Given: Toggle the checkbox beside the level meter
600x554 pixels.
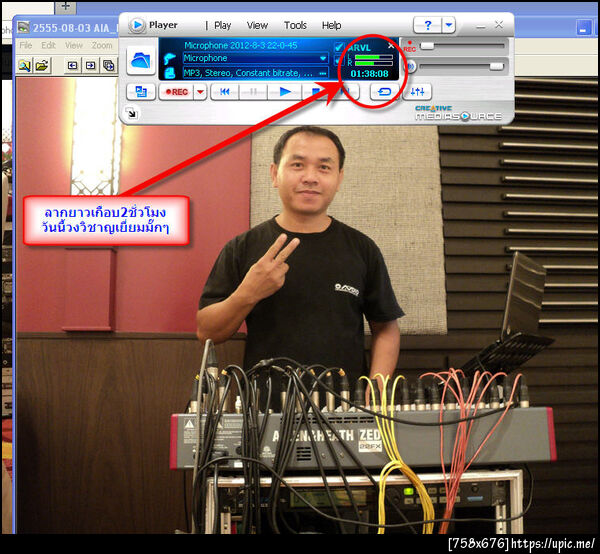Looking at the screenshot, I should [x=338, y=60].
